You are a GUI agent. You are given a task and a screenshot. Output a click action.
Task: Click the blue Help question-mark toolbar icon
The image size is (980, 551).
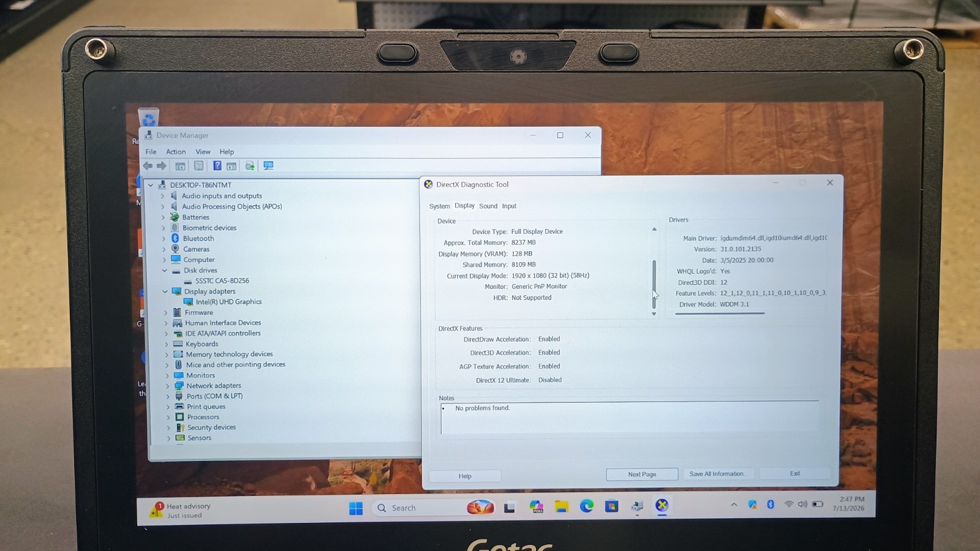point(217,165)
